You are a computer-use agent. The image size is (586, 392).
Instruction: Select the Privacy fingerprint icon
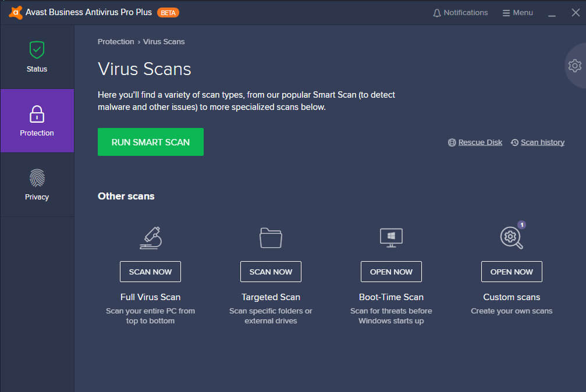[37, 179]
